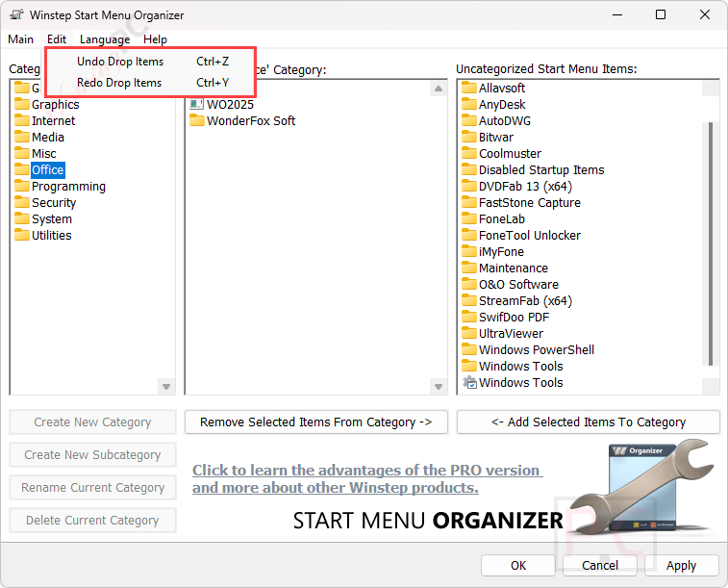Click the Office category folder icon

click(22, 169)
